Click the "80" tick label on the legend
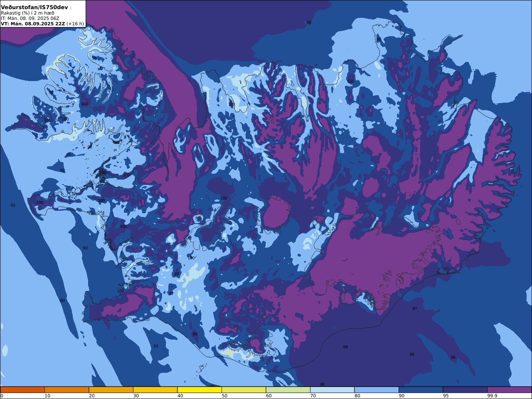Screen dimensions: 532x399 point(357,396)
